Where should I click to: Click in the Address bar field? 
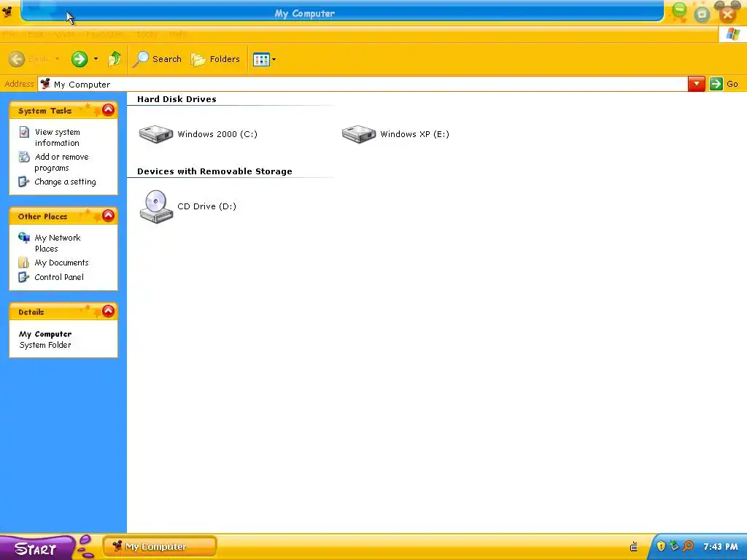point(363,85)
